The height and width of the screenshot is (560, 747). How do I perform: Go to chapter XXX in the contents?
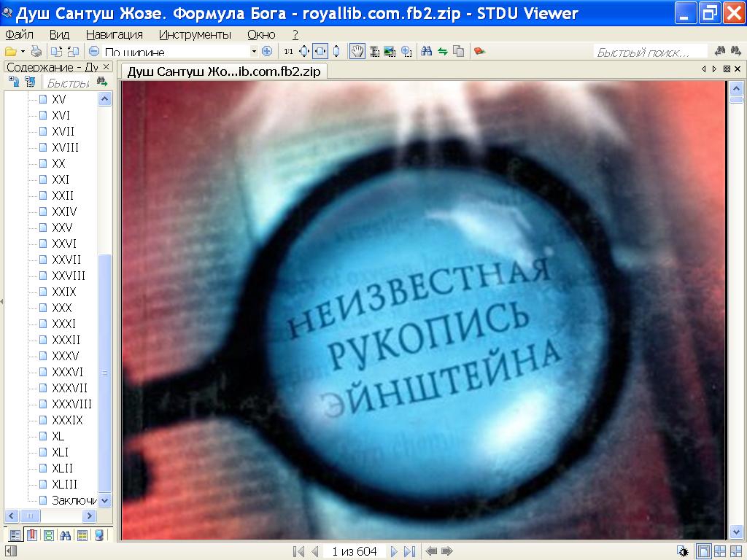61,308
